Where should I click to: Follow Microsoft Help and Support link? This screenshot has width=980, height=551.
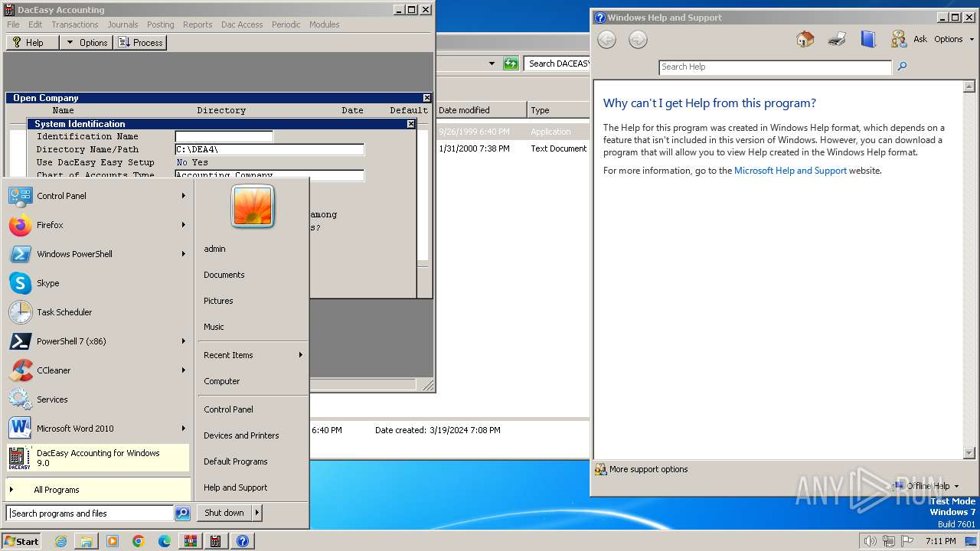[x=790, y=171]
